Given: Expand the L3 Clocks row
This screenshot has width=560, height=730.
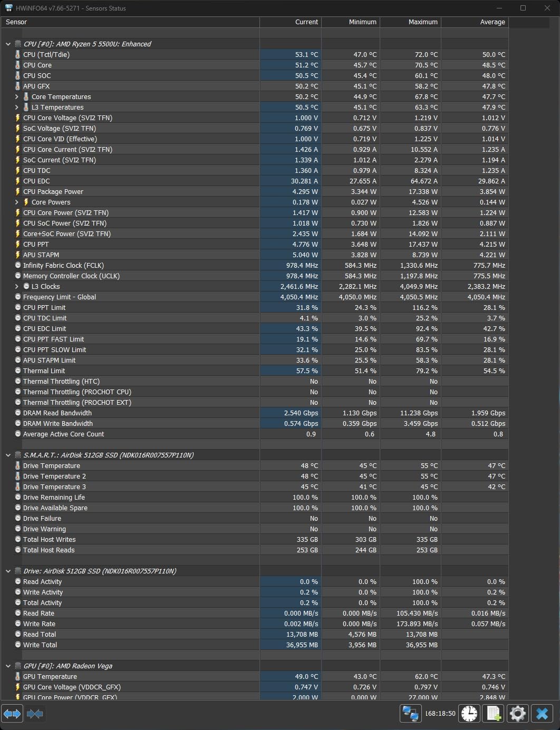Looking at the screenshot, I should click(17, 287).
